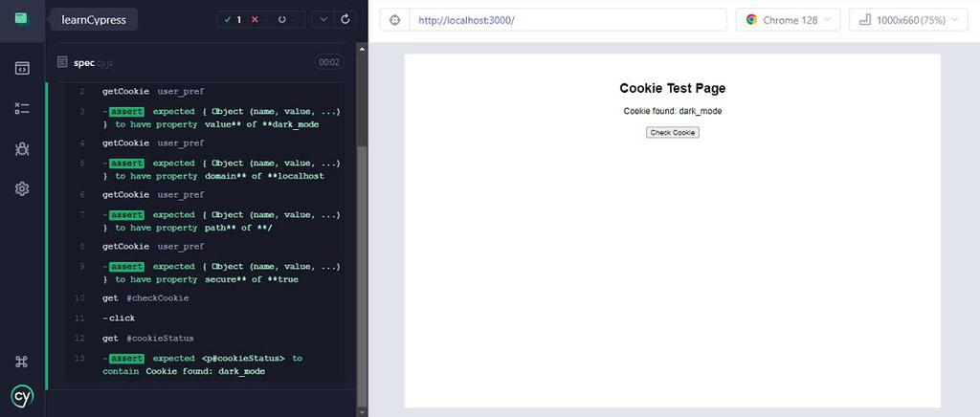Click the URL field localhost:3000
The width and height of the screenshot is (980, 417).
point(568,20)
